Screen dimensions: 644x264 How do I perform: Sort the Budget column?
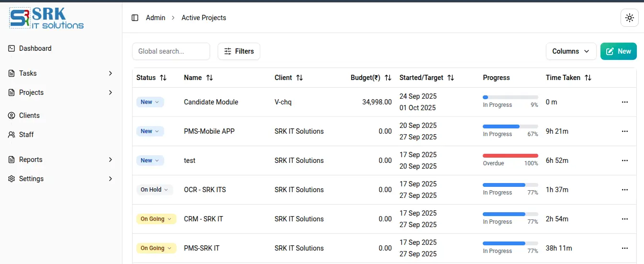(x=388, y=78)
